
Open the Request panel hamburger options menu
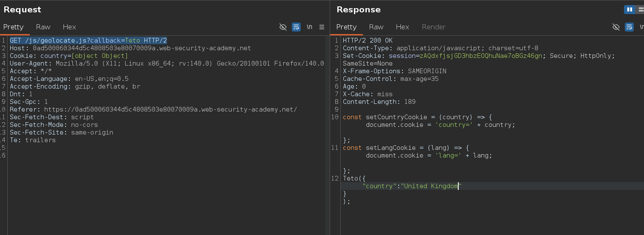[322, 27]
